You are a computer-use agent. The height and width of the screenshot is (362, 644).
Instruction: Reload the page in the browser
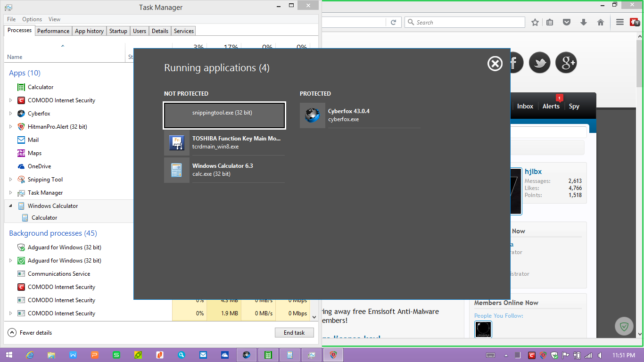point(393,22)
